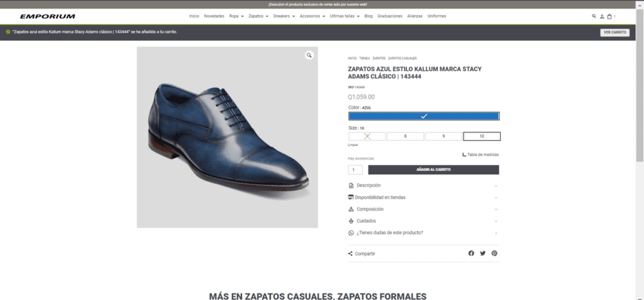Viewport: 644px width, 300px height.
Task: Go to INICIO breadcrumb
Action: (352, 58)
